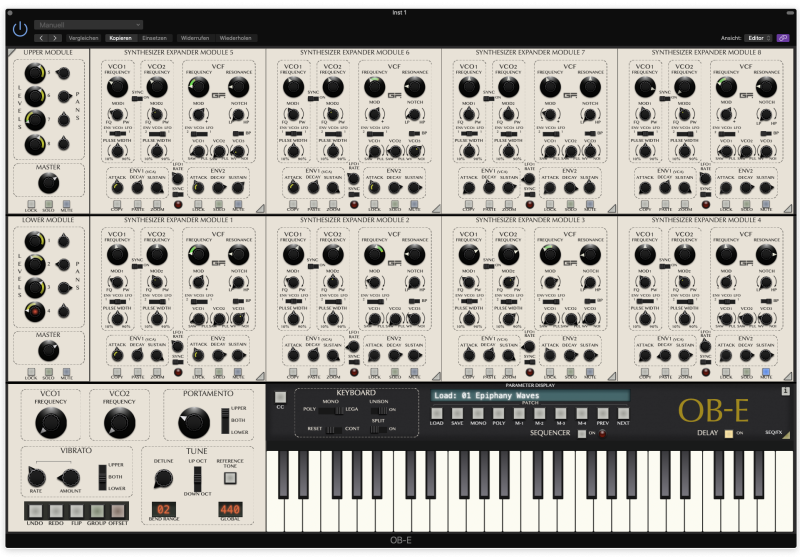Click the NEXT patch button
Viewport: 800px width, 560px height.
click(x=623, y=413)
